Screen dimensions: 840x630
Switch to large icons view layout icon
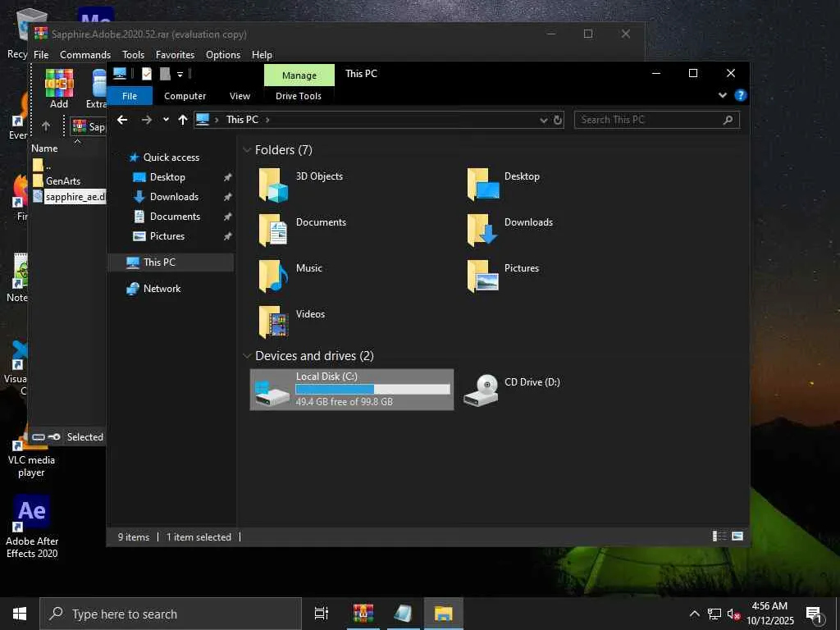tap(737, 536)
